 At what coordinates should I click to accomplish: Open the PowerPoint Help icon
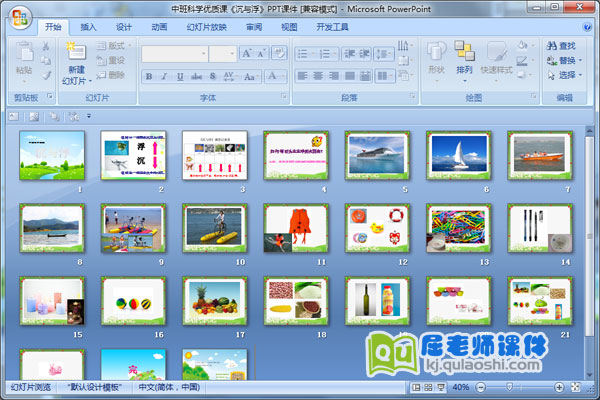click(586, 27)
